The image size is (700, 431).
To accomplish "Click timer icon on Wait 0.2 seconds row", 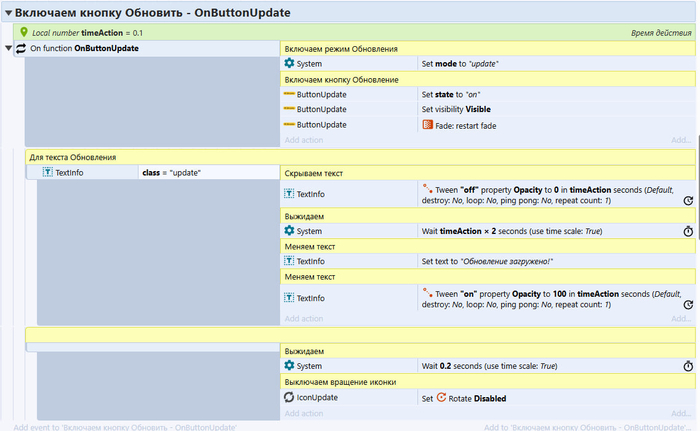I will pyautogui.click(x=688, y=366).
